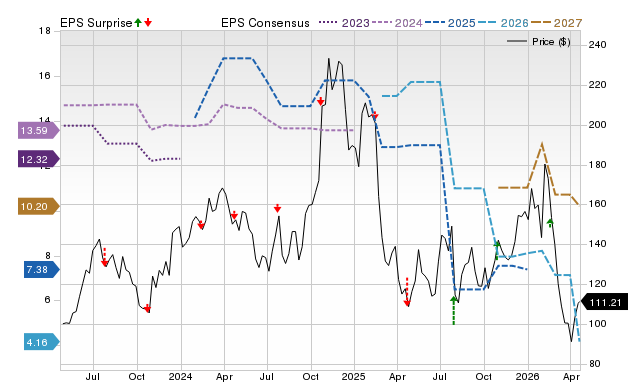Viewport: 640px width, 382px height.
Task: Toggle the Price ($) legend entry
Action: click(x=538, y=42)
